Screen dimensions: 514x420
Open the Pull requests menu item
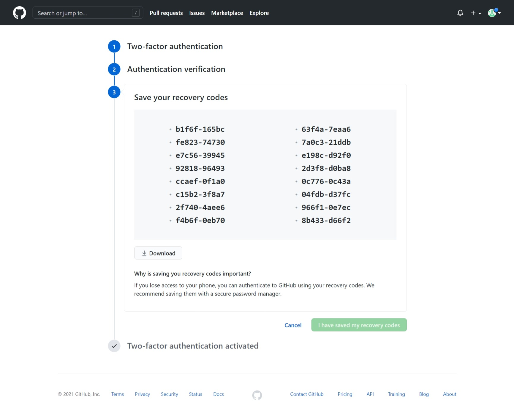[x=166, y=13]
